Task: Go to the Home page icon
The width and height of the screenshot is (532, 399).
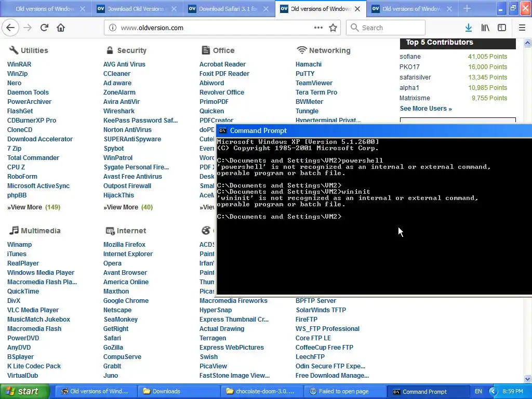Action: 61,28
